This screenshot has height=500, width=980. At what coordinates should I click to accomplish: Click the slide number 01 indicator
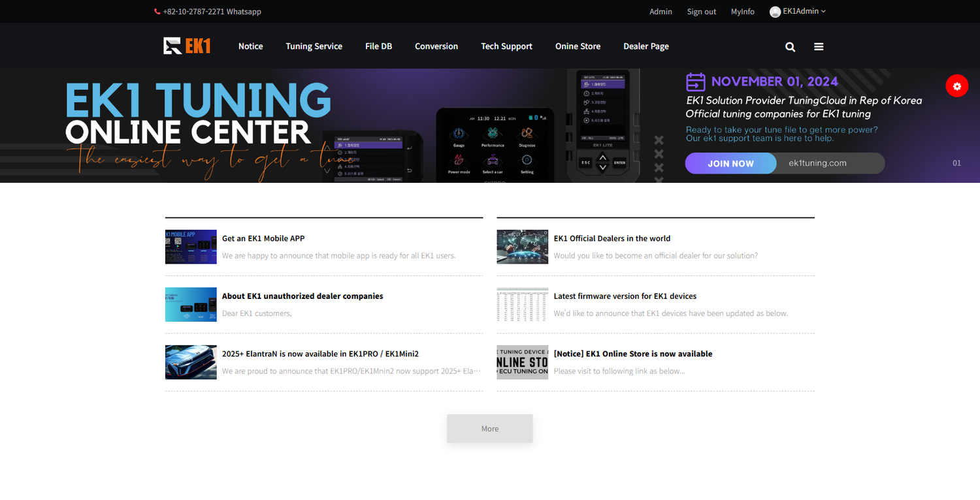[956, 163]
